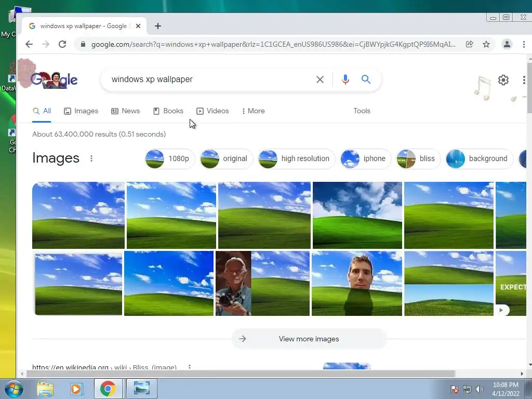Clear the search box text
Viewport: 532px width, 399px height.
click(320, 79)
